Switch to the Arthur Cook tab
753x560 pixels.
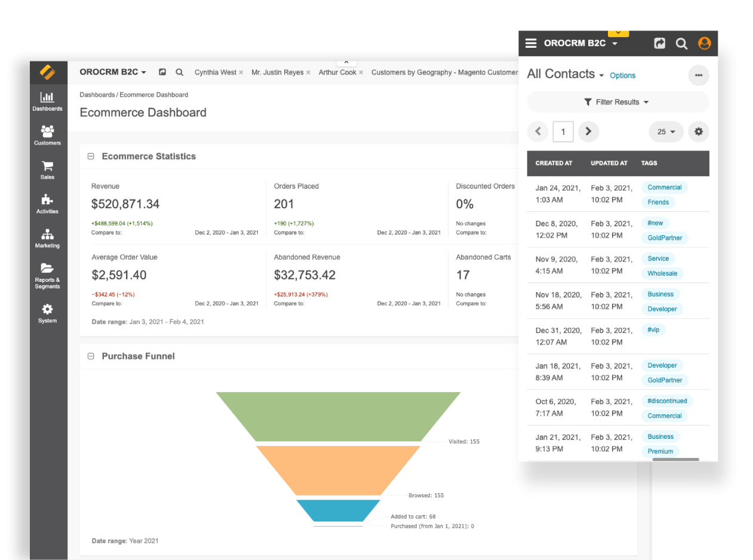click(x=337, y=72)
